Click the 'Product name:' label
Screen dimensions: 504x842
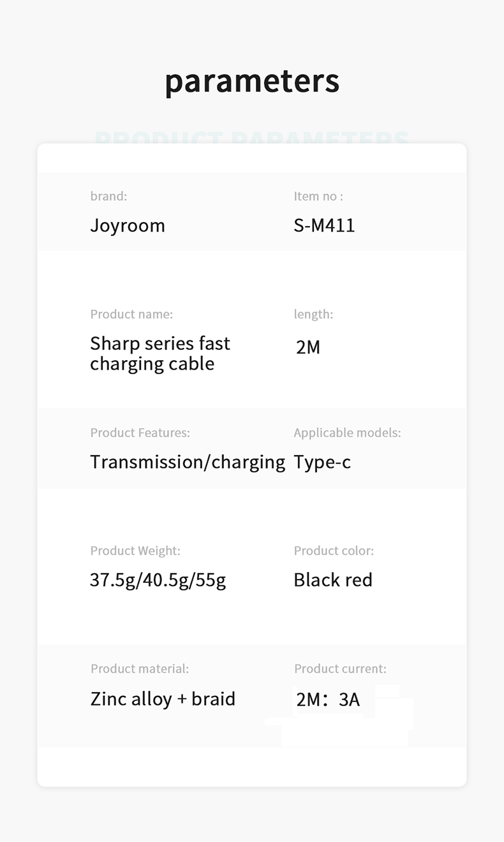coord(131,314)
